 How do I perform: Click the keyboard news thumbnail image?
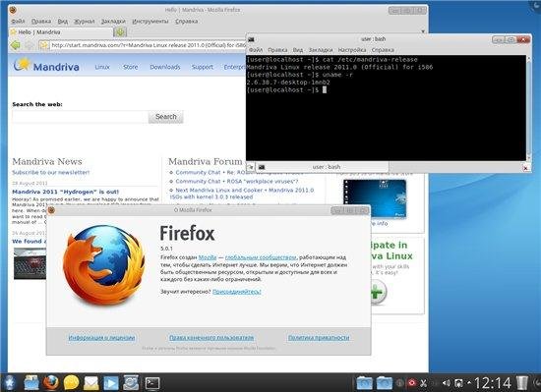pyautogui.click(x=30, y=263)
